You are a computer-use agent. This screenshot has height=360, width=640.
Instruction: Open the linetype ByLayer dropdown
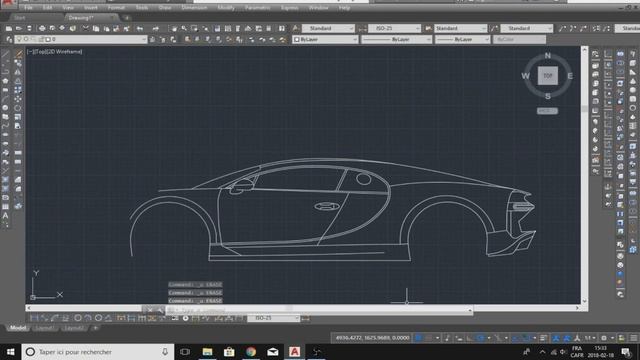point(396,40)
